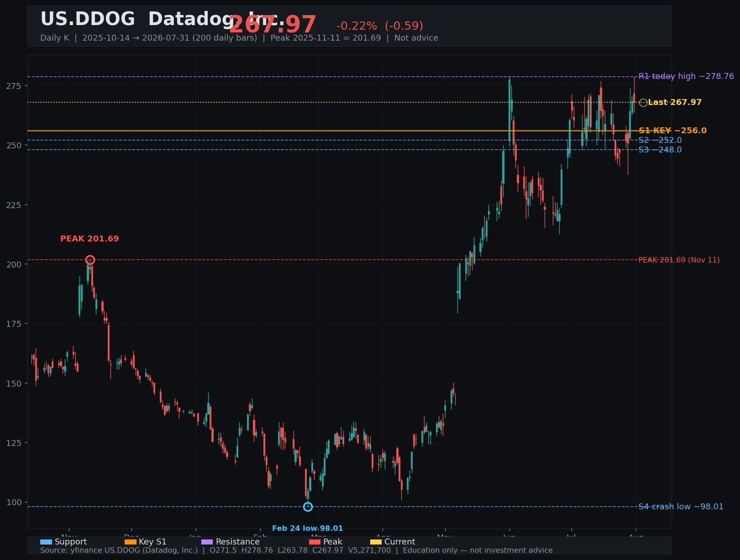Screen dimensions: 740x560
Task: Click the 'V5,271,700' volume value in footer
Action: (x=370, y=550)
